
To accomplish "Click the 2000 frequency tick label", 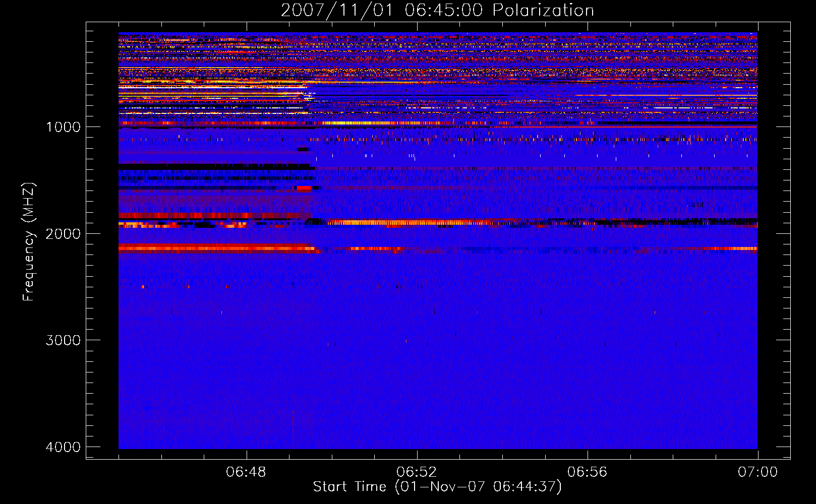I will tap(63, 233).
